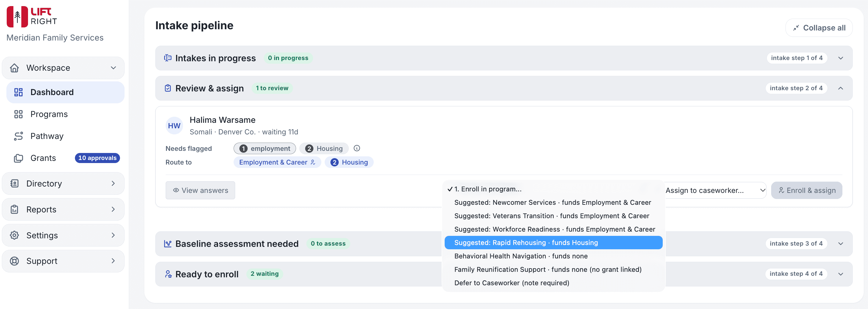Open View answers for Halima Warsame
Image resolution: width=868 pixels, height=309 pixels.
click(200, 190)
